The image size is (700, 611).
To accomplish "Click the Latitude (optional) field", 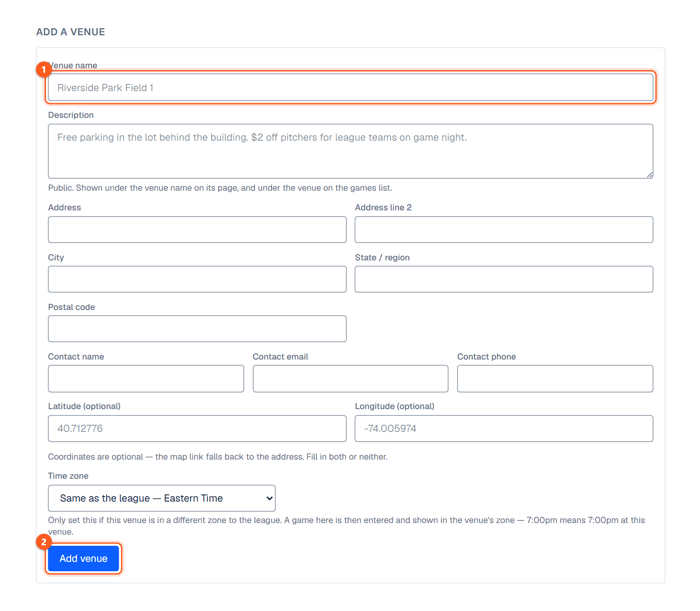I will click(197, 429).
